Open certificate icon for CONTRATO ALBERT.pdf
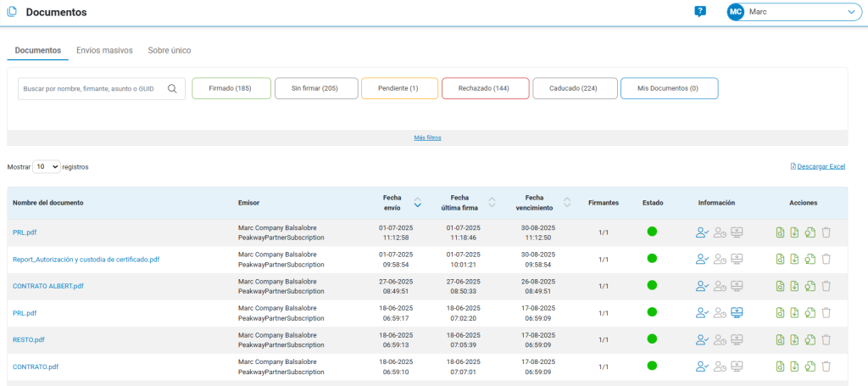 810,286
